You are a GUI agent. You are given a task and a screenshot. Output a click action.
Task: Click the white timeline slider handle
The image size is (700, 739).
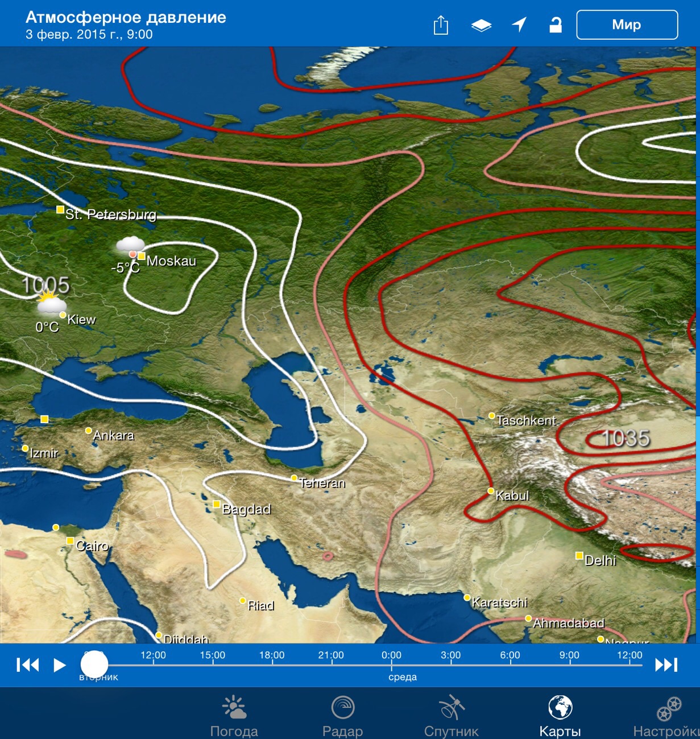[x=94, y=664]
